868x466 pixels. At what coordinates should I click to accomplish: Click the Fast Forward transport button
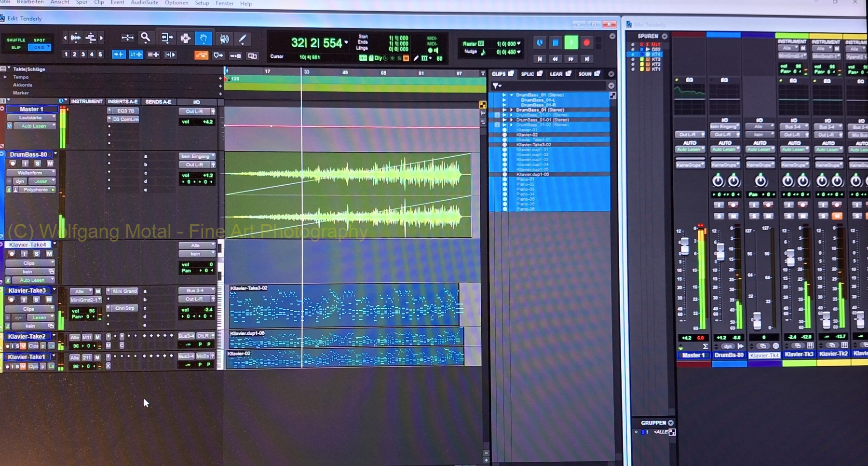tap(571, 59)
